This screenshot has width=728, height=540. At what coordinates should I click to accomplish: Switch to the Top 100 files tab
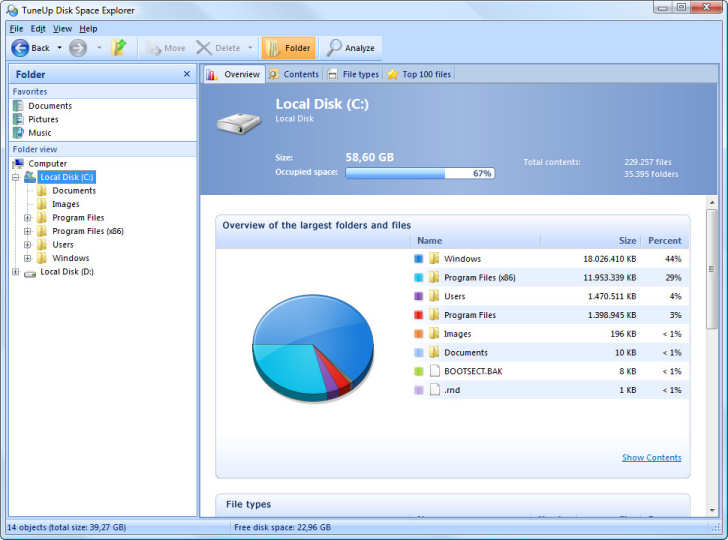pos(419,74)
